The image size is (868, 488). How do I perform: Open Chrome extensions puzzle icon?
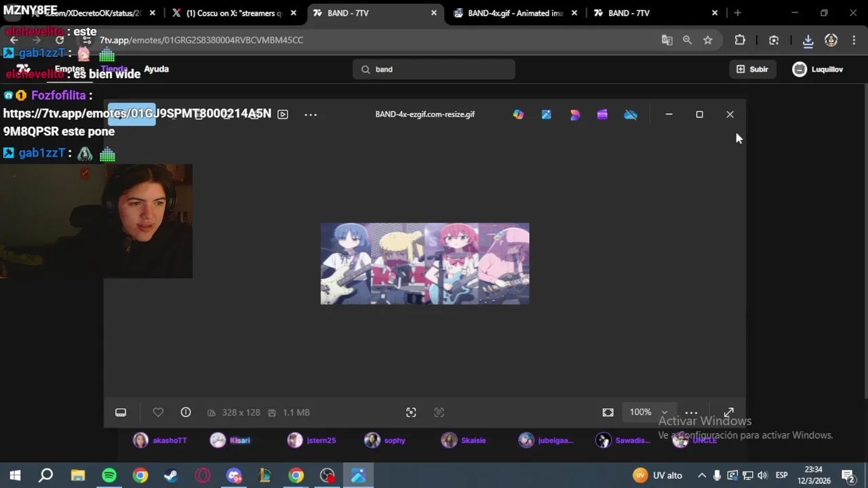point(740,40)
